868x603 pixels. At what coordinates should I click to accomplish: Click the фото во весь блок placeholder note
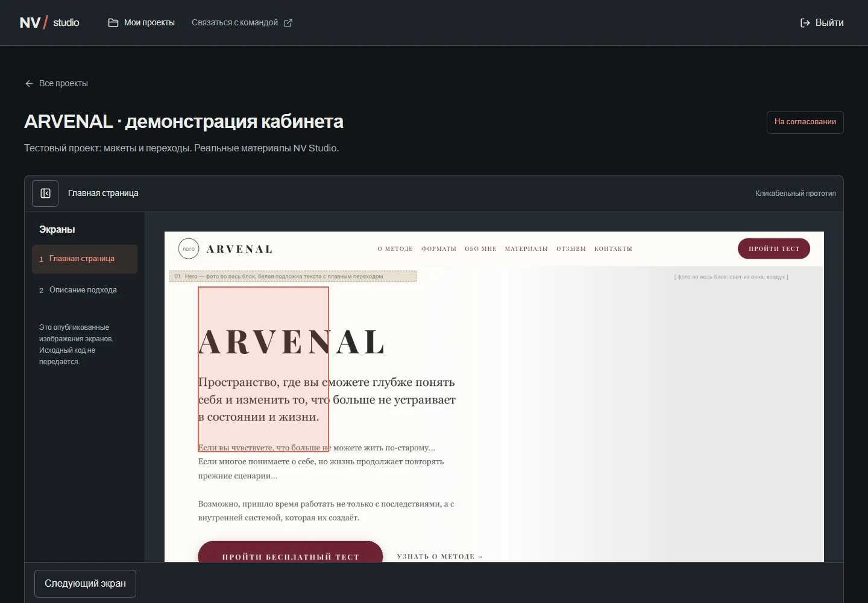(x=731, y=277)
